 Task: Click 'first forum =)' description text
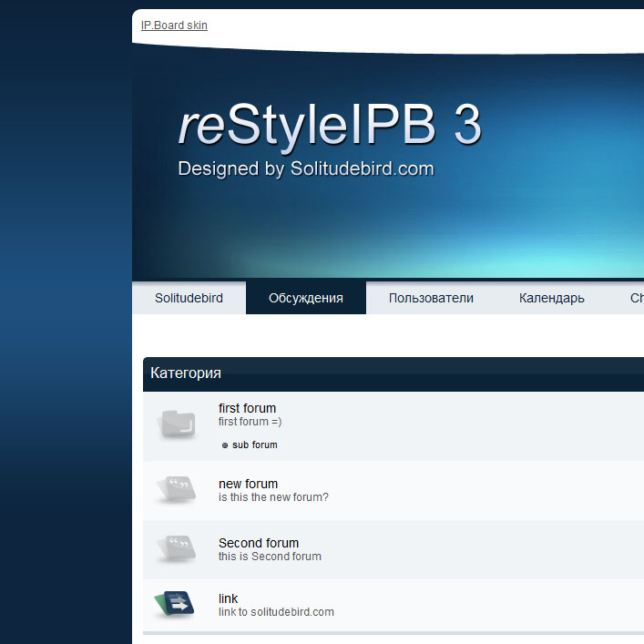(x=250, y=422)
